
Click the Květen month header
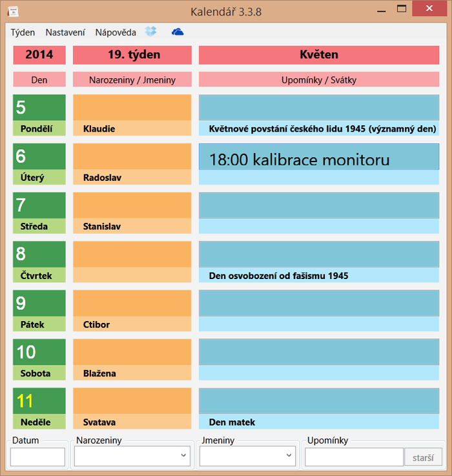(319, 55)
